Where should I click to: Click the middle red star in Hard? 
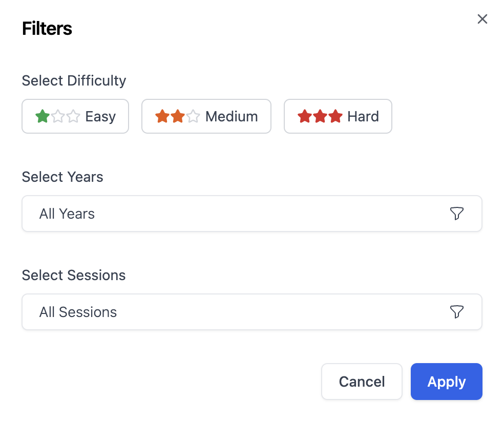320,117
